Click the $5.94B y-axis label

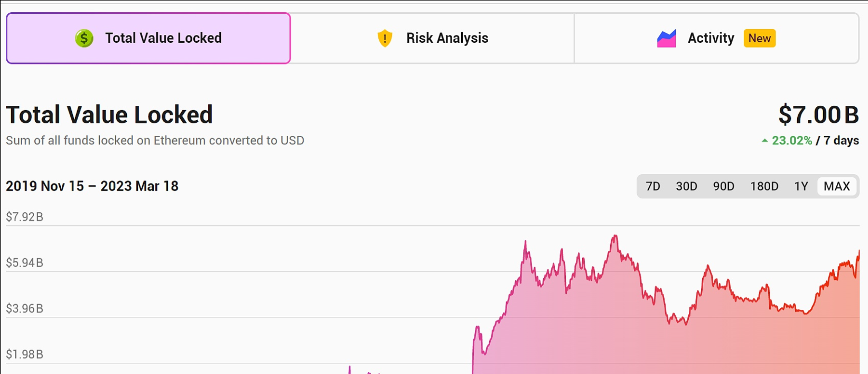(24, 263)
